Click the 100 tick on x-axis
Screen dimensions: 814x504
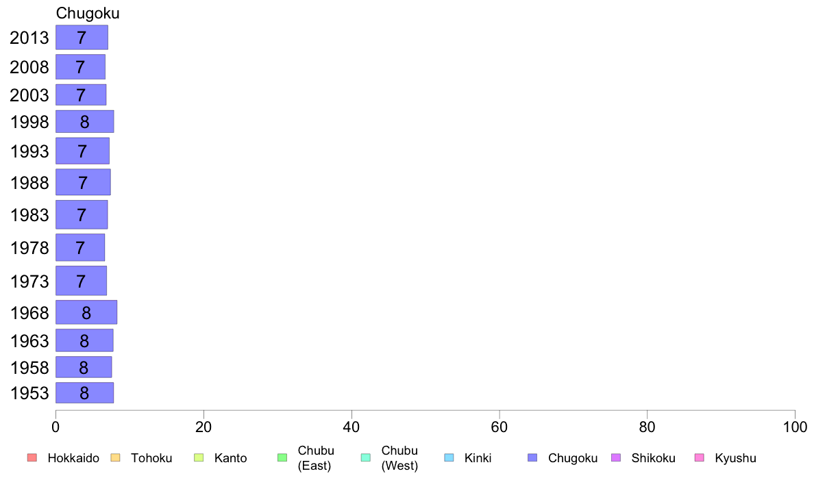point(795,427)
